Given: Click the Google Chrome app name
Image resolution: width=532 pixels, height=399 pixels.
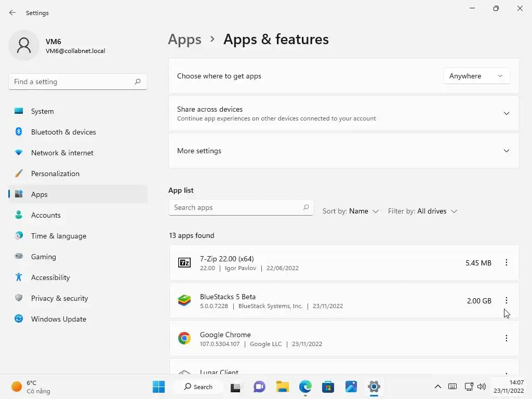Looking at the screenshot, I should pyautogui.click(x=225, y=335).
